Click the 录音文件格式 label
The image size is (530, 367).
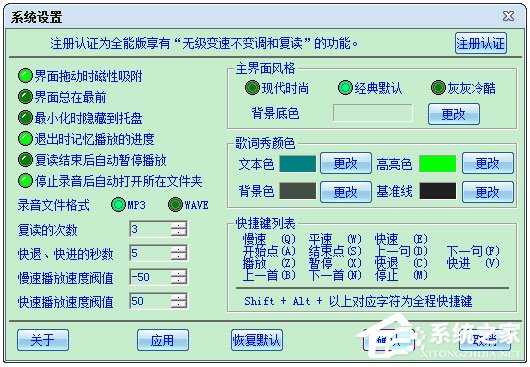coord(53,205)
